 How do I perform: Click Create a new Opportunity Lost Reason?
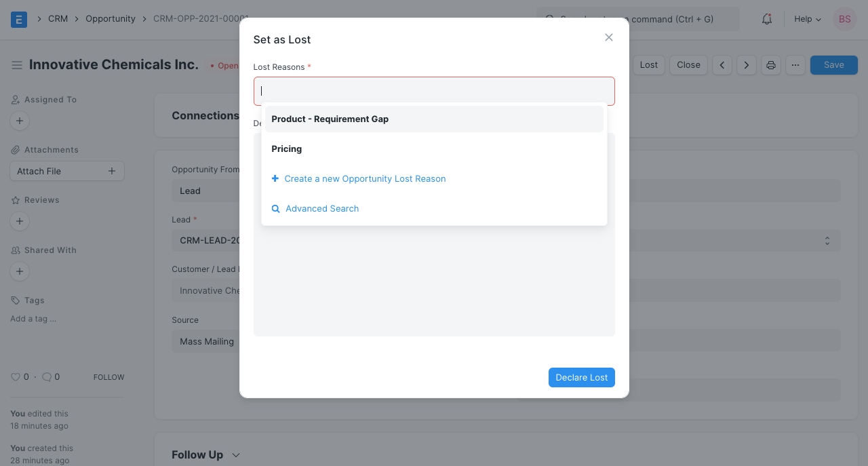(365, 179)
